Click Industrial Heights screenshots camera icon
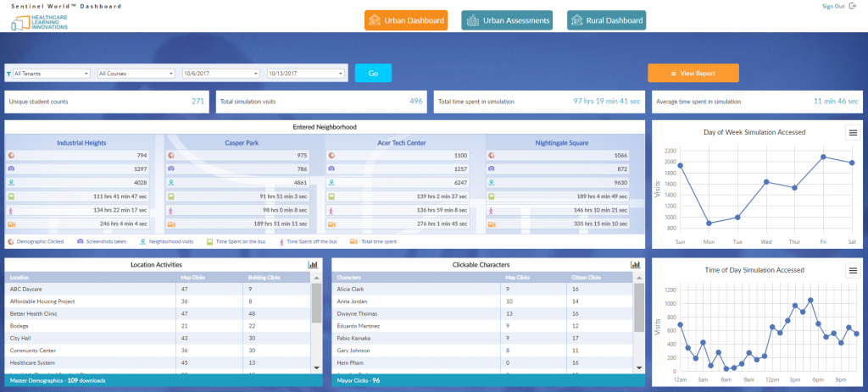The image size is (868, 392). tap(10, 169)
